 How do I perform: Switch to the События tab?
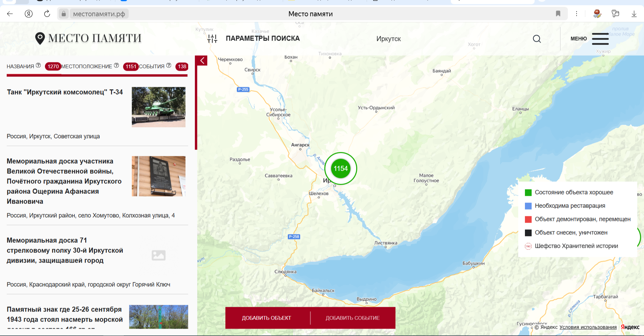[152, 66]
